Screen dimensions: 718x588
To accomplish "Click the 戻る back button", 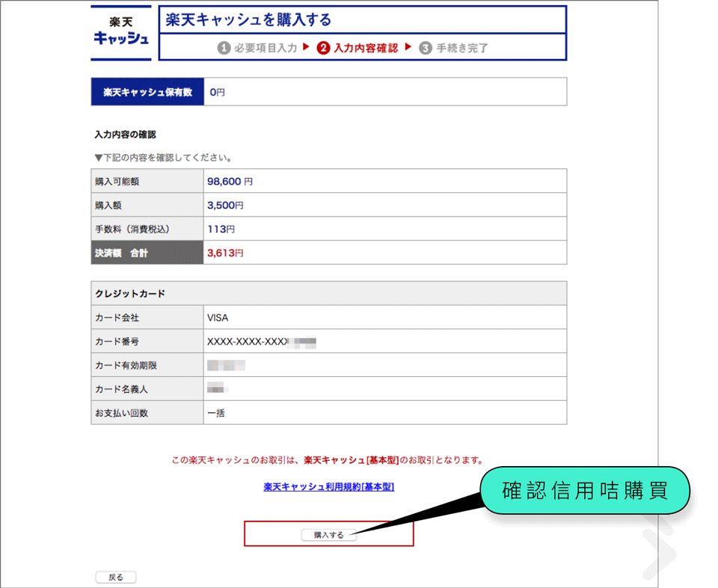I will coord(116,577).
